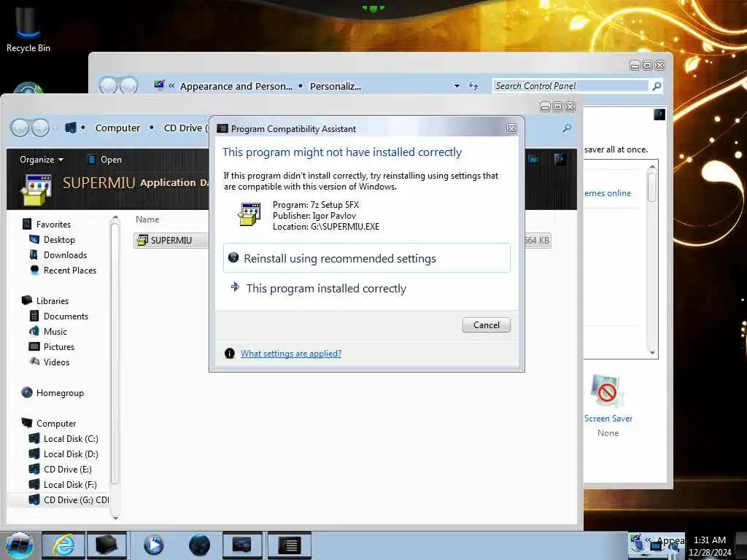Open the Control Panel address bar dropdown arrow

(x=457, y=86)
